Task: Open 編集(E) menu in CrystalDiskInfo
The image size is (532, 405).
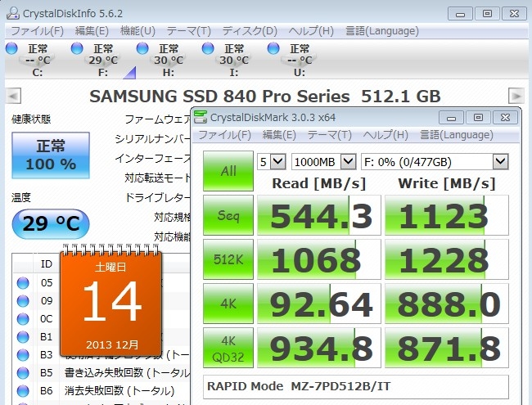Action: click(92, 31)
